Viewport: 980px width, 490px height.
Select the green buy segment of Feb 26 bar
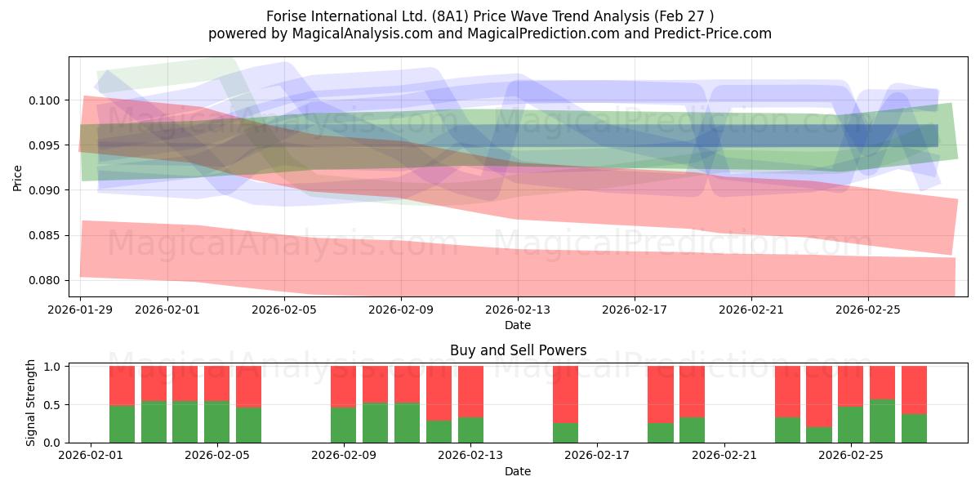883,421
